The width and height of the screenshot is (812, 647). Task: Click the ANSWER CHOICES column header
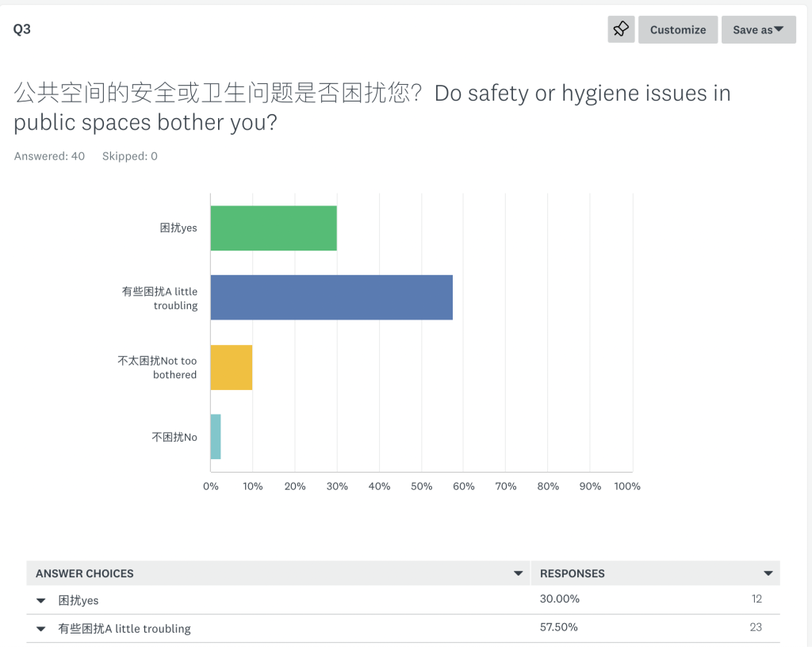point(84,573)
